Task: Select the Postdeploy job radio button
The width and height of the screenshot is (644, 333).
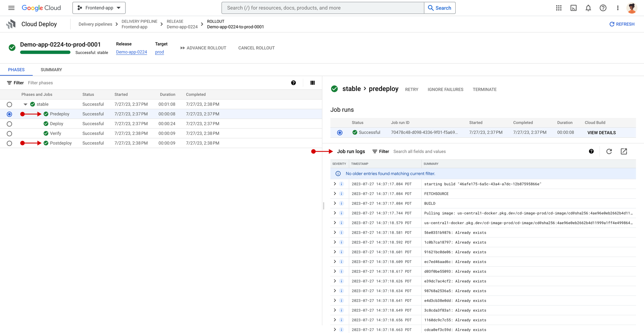Action: [x=9, y=143]
